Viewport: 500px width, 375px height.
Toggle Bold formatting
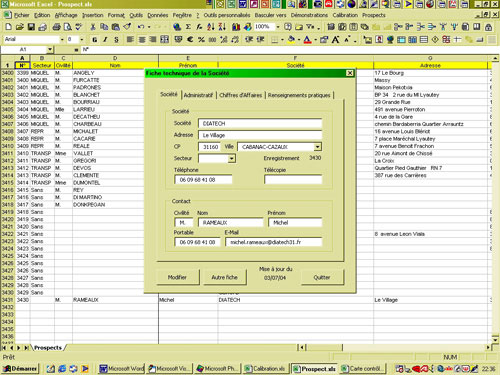(95, 40)
